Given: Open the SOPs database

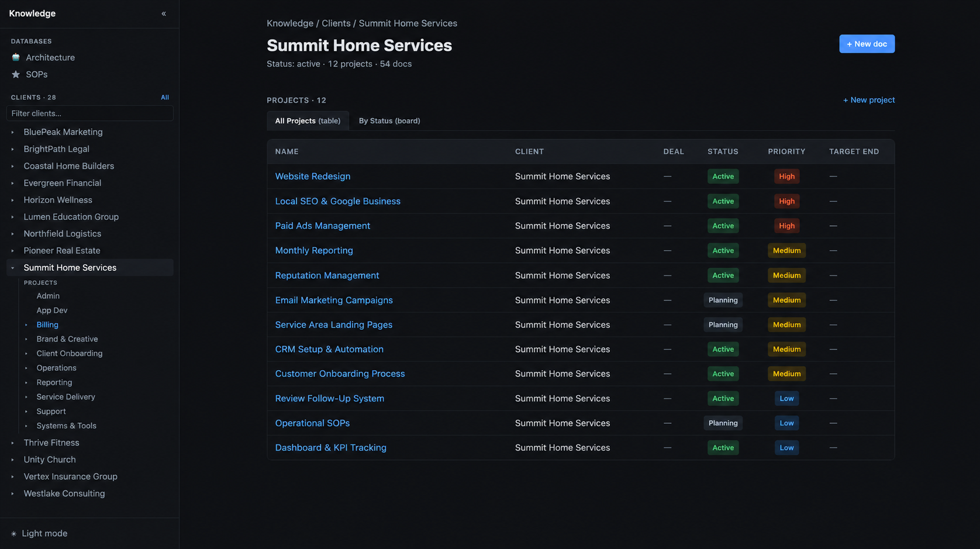Looking at the screenshot, I should click(x=37, y=74).
